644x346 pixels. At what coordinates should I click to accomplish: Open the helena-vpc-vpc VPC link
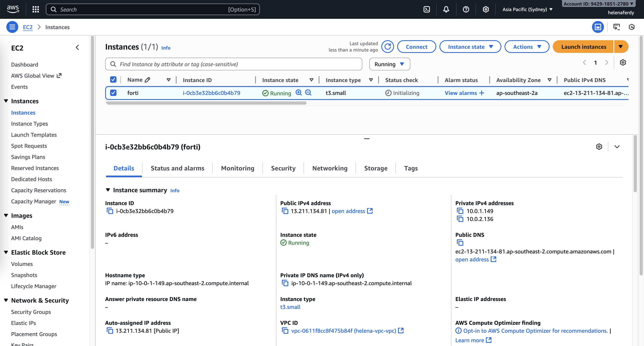(x=343, y=331)
